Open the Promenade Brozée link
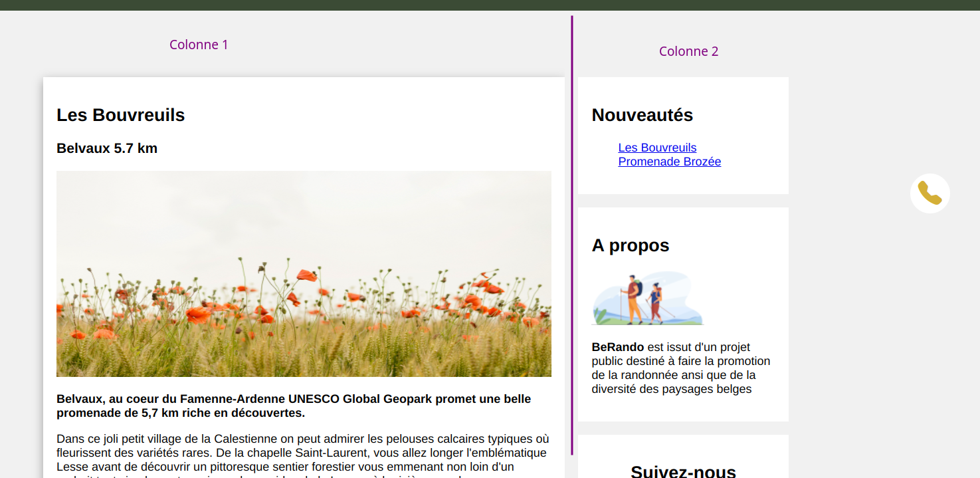Viewport: 980px width, 478px height. click(x=669, y=162)
